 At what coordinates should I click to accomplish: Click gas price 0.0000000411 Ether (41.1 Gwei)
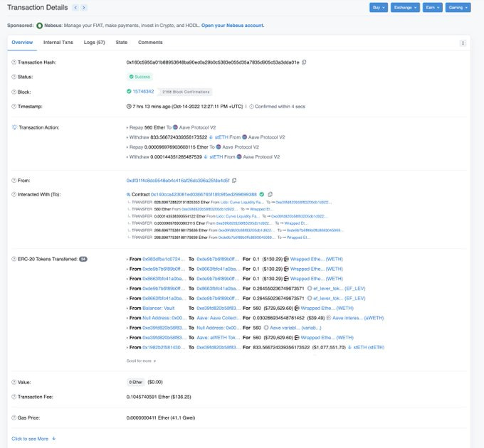[161, 418]
